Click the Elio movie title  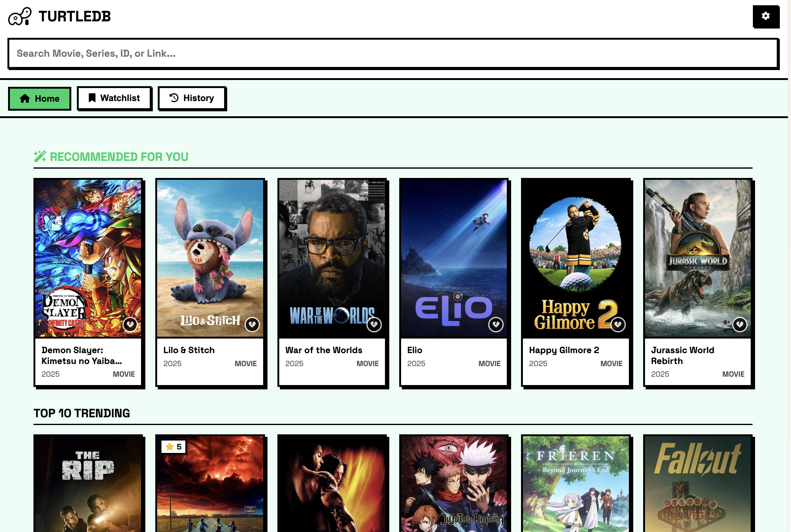[414, 350]
